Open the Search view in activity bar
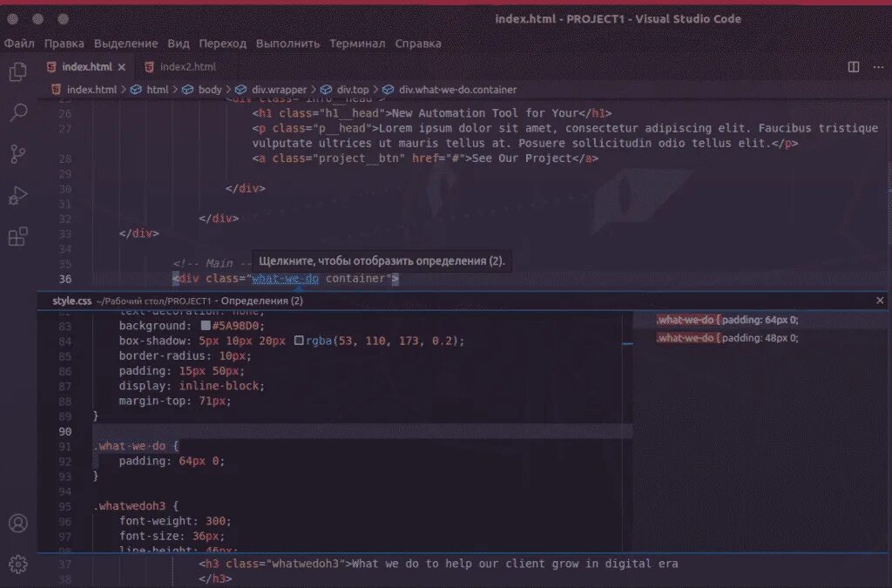 (x=18, y=112)
